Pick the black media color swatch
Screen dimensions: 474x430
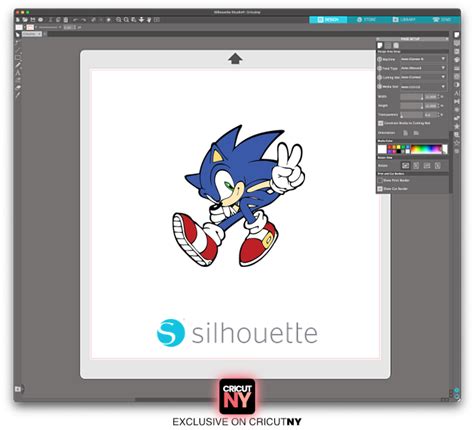399,152
